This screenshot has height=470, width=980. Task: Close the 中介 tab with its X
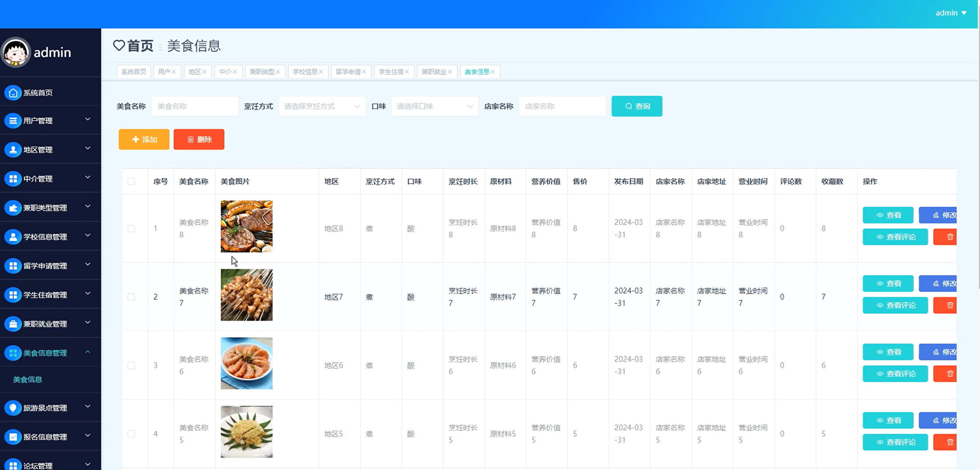235,72
